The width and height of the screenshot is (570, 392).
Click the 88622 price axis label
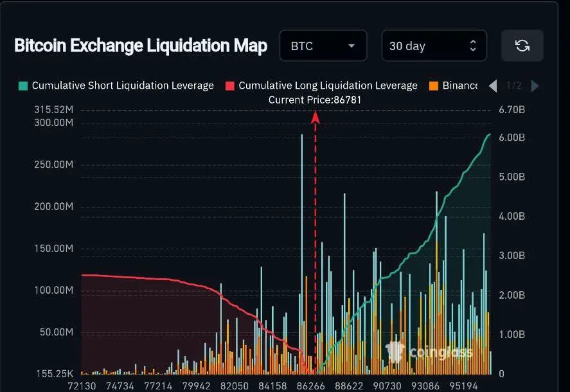pyautogui.click(x=349, y=386)
